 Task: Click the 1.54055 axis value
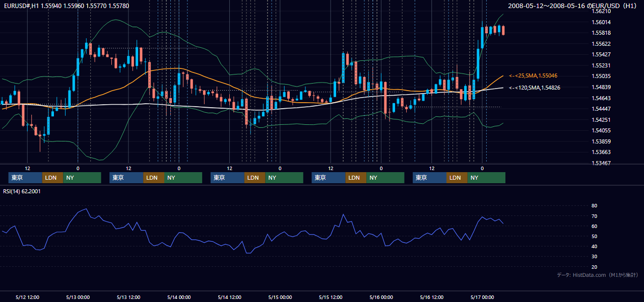tap(602, 130)
